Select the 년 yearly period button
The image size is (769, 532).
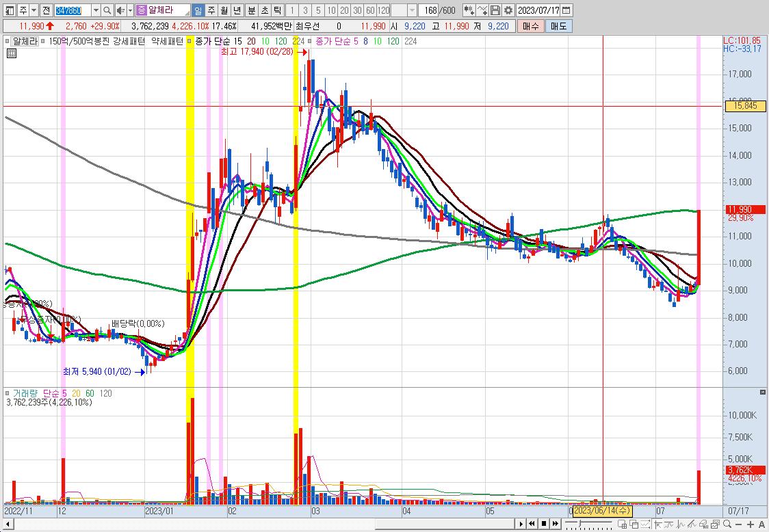237,10
